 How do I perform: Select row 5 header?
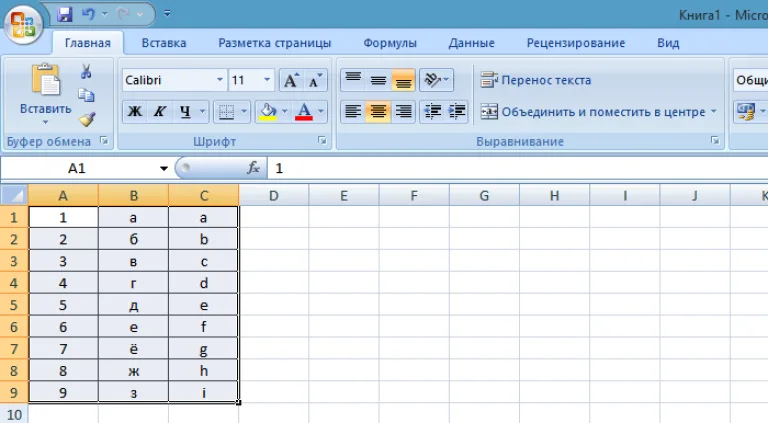pos(14,305)
